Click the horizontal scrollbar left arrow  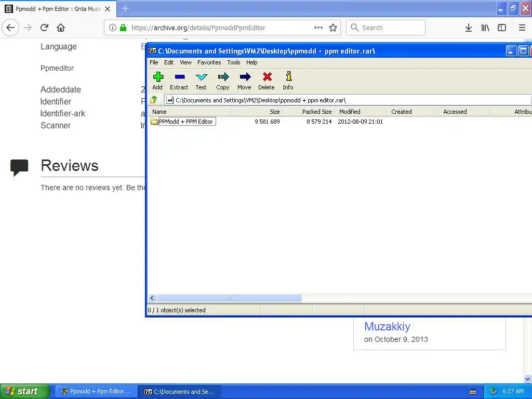coord(152,298)
